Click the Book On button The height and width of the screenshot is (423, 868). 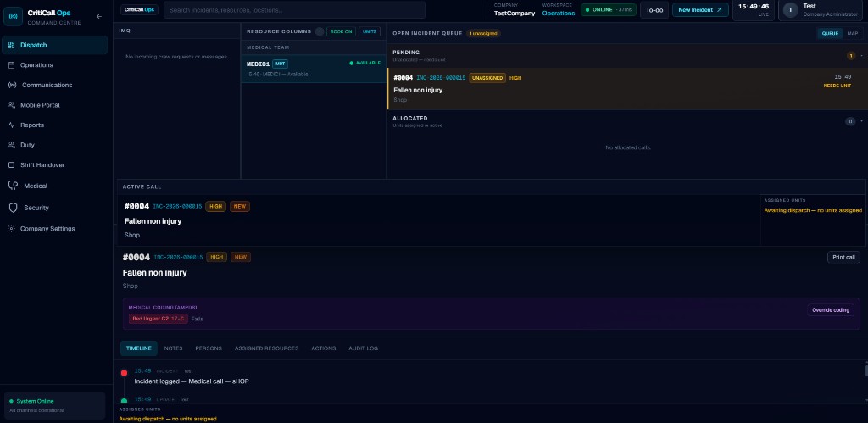pyautogui.click(x=341, y=31)
